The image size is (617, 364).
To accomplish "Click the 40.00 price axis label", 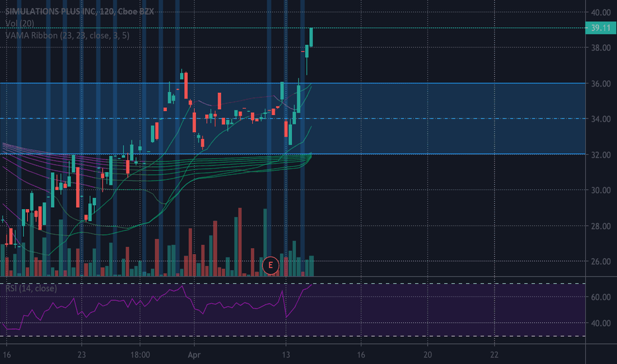I will click(x=600, y=12).
